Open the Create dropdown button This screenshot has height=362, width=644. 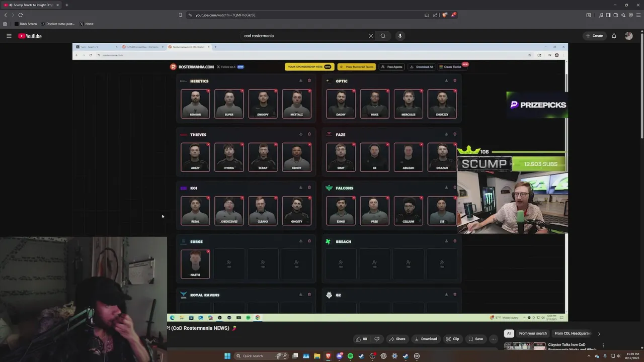pyautogui.click(x=594, y=36)
